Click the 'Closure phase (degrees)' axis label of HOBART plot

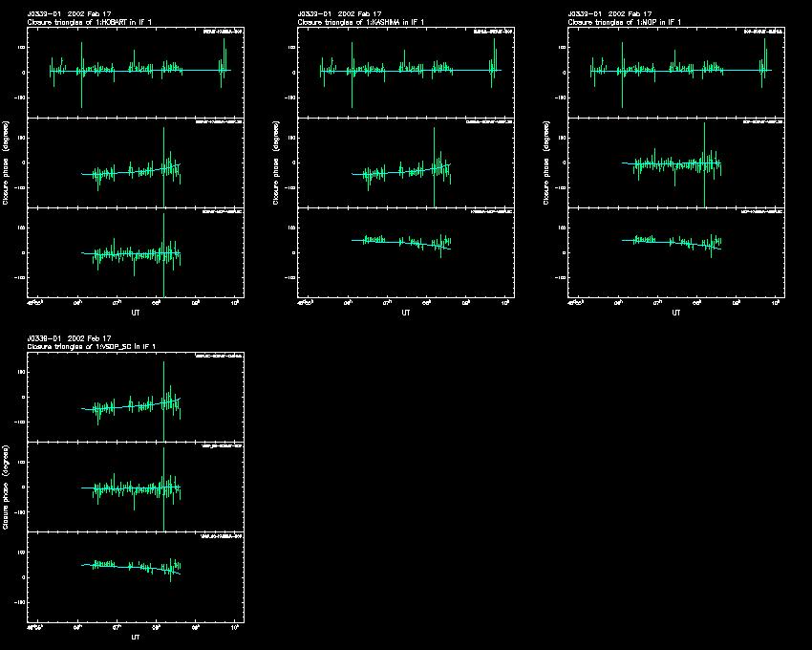[6, 162]
